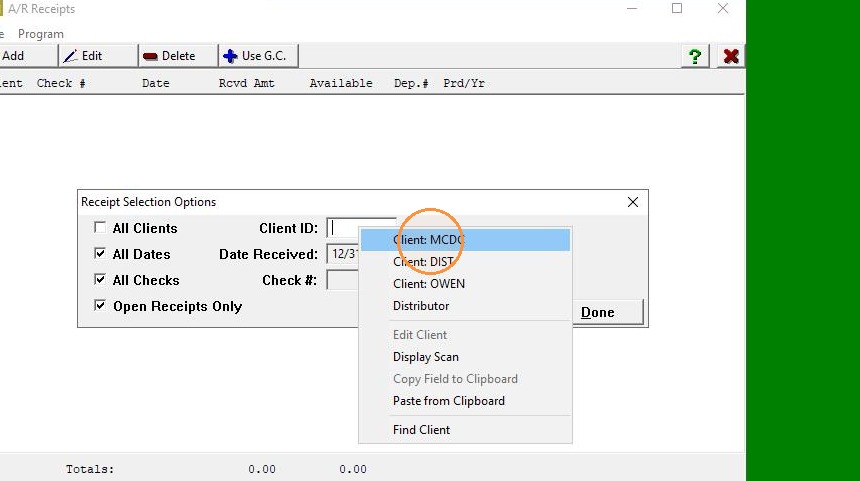Select Distributor from the context menu
860x481 pixels.
(465, 305)
